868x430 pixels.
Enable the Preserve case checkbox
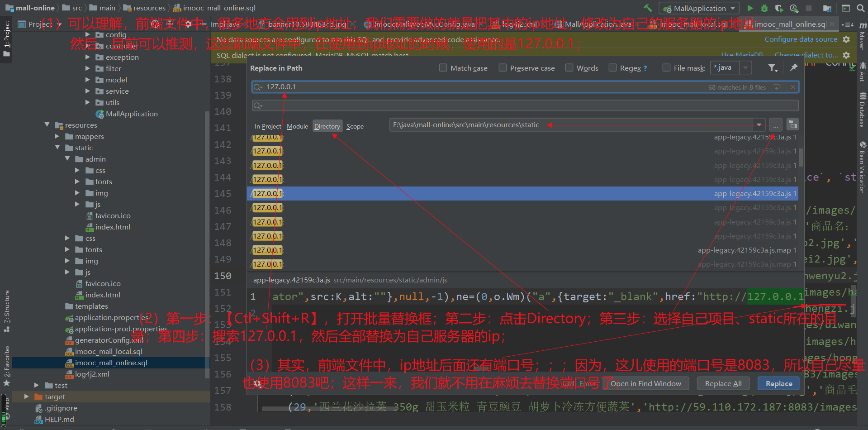point(503,68)
